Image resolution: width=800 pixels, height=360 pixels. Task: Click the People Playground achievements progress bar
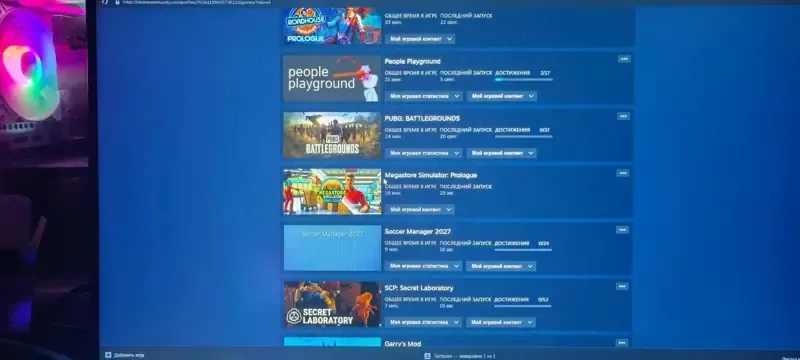523,80
